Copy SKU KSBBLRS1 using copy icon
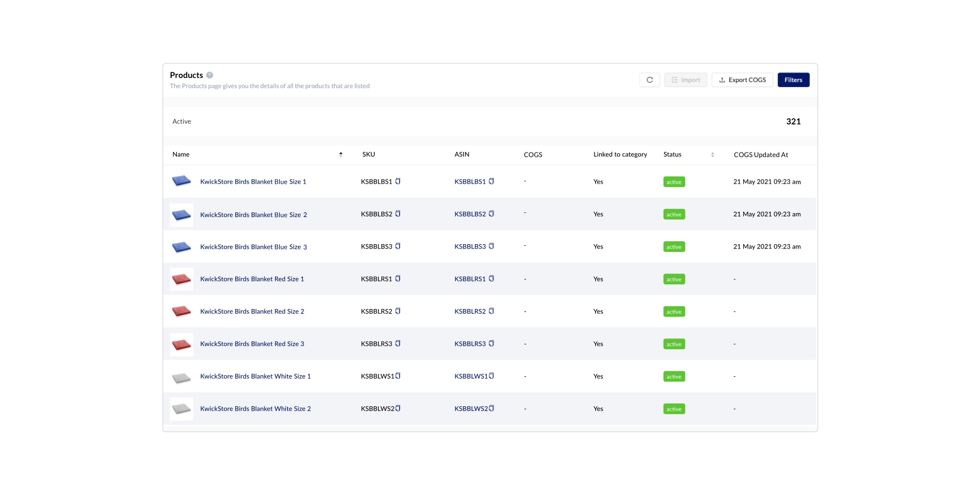The height and width of the screenshot is (495, 980). [x=398, y=279]
